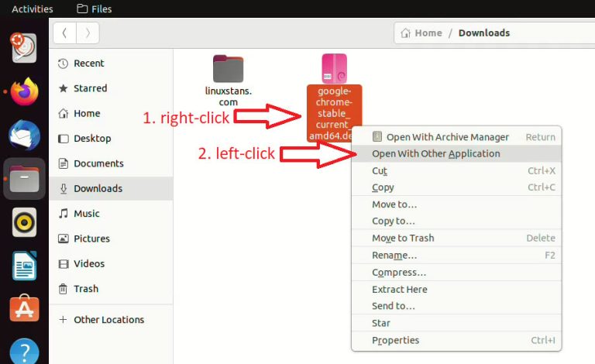Open the Activities overview
The image size is (595, 364).
click(33, 9)
